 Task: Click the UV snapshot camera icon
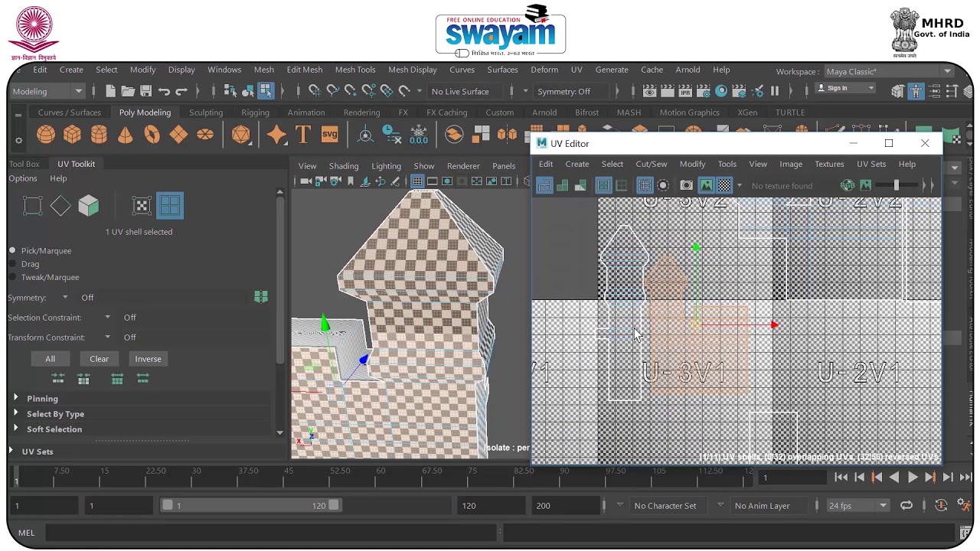(687, 185)
